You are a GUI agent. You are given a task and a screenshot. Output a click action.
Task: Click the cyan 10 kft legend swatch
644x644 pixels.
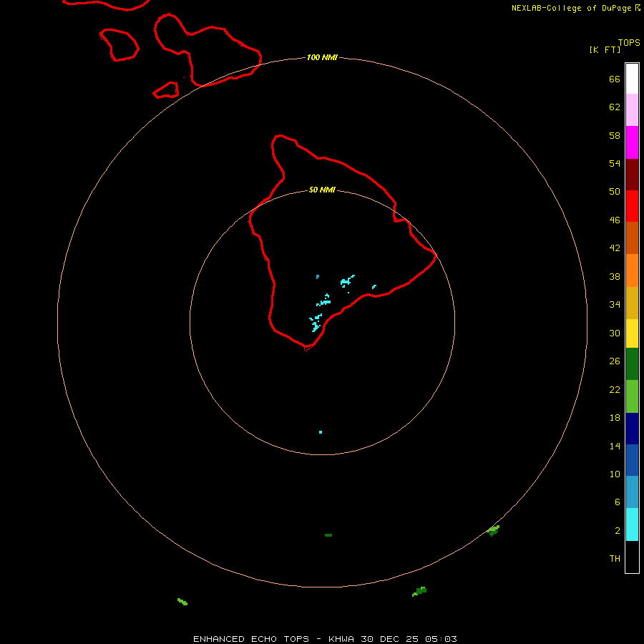coord(632,525)
